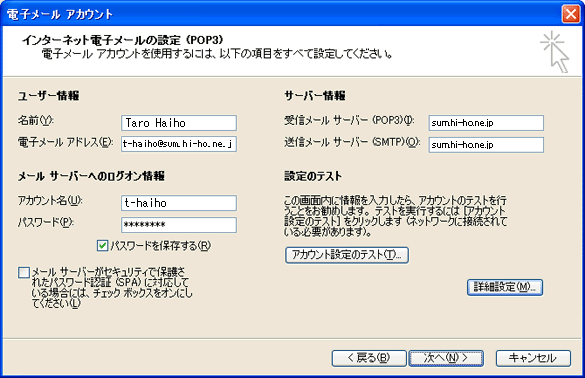Open 詳細設定 settings button
Viewport: 585px width, 378px height.
[x=505, y=287]
